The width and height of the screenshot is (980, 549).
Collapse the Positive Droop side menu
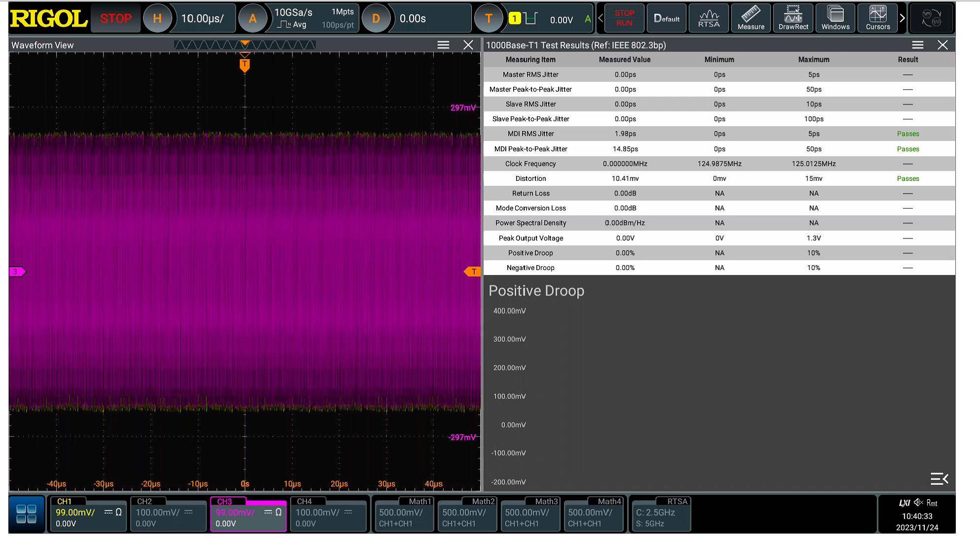point(939,479)
